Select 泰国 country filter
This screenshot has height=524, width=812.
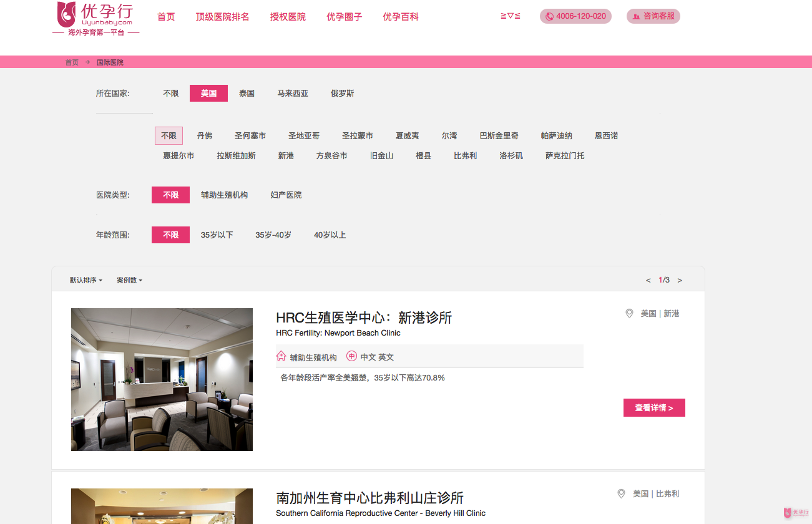[247, 94]
